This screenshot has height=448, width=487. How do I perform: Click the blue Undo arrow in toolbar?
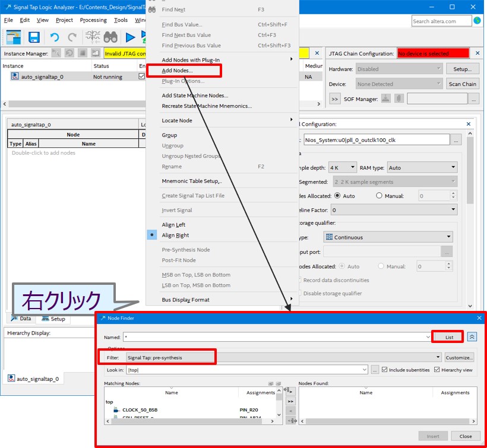point(55,37)
